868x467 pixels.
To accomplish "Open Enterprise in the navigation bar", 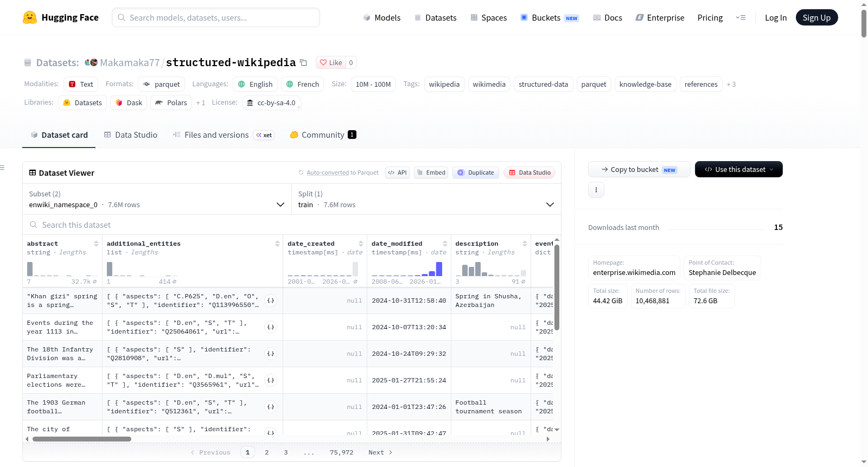I will click(x=660, y=18).
